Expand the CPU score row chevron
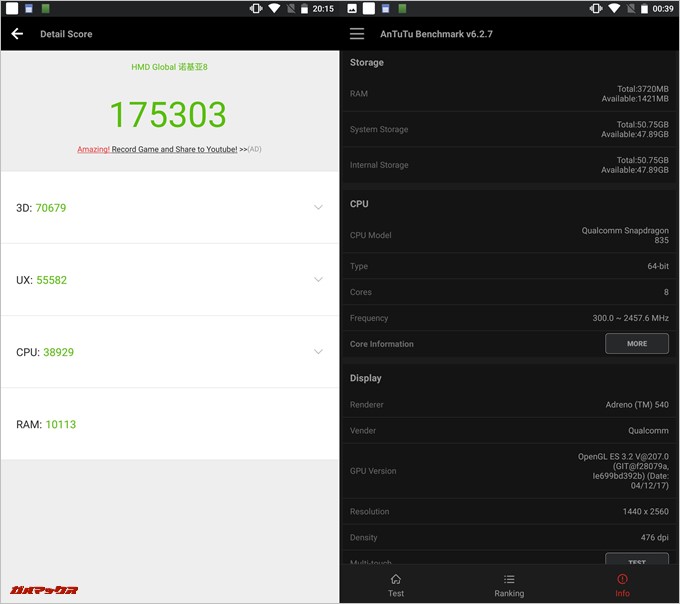Screen dimensions: 680x604 (x=318, y=352)
